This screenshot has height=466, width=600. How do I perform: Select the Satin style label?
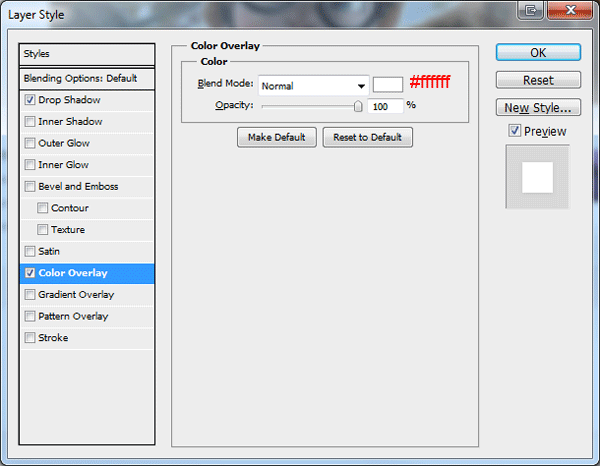pos(49,251)
